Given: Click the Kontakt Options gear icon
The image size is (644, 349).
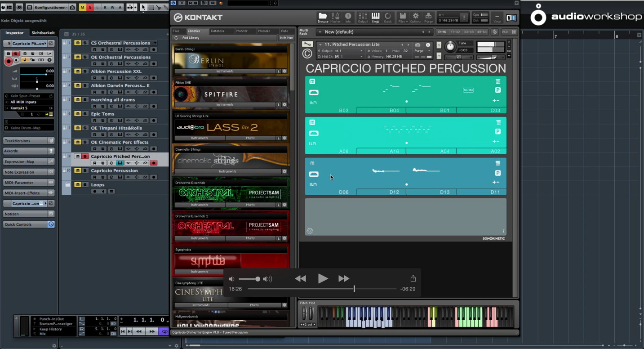Looking at the screenshot, I should [x=415, y=18].
